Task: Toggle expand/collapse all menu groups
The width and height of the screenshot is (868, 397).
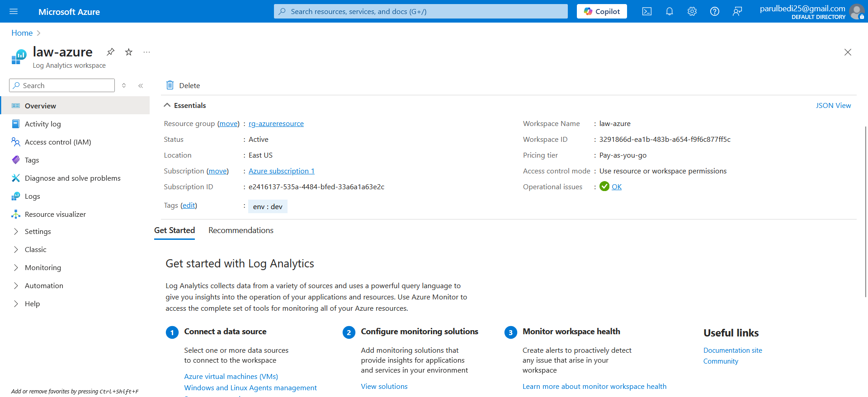Action: tap(124, 85)
